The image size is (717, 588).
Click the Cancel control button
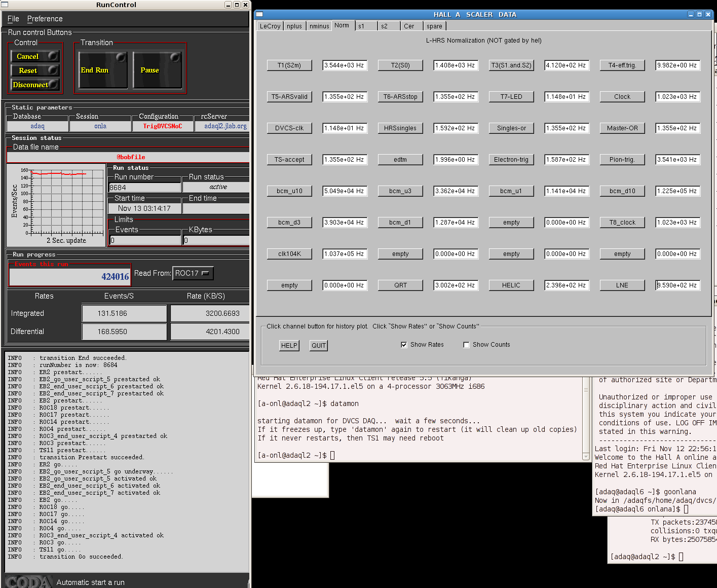click(x=35, y=56)
